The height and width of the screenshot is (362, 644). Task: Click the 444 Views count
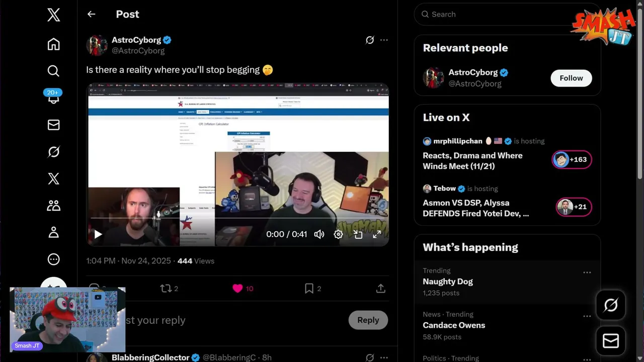click(196, 261)
